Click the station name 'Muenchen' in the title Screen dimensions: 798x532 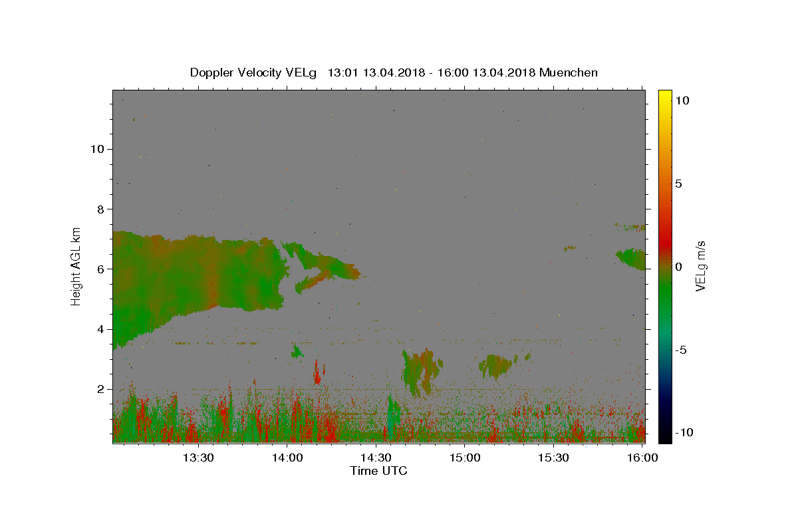click(x=569, y=72)
